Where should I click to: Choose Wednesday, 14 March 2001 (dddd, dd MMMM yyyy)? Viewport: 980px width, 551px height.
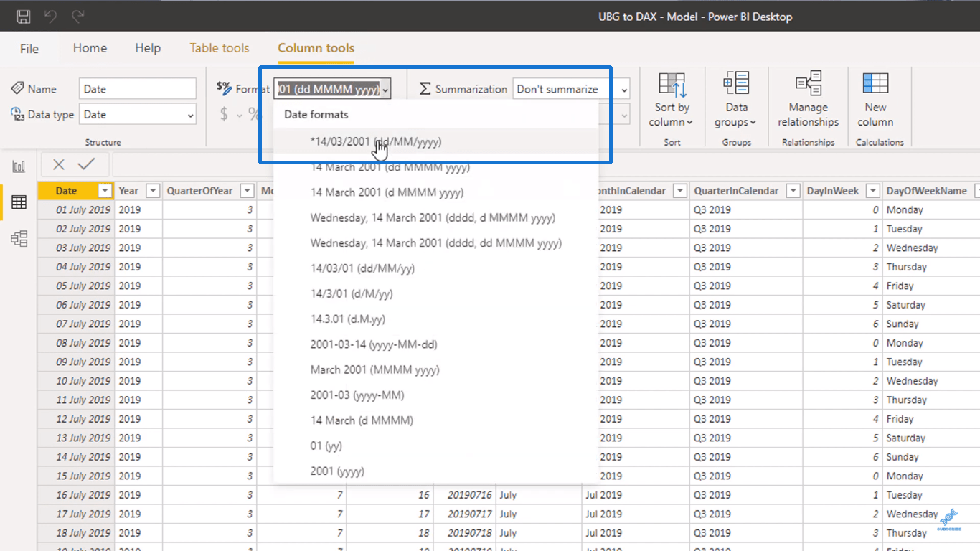point(435,243)
